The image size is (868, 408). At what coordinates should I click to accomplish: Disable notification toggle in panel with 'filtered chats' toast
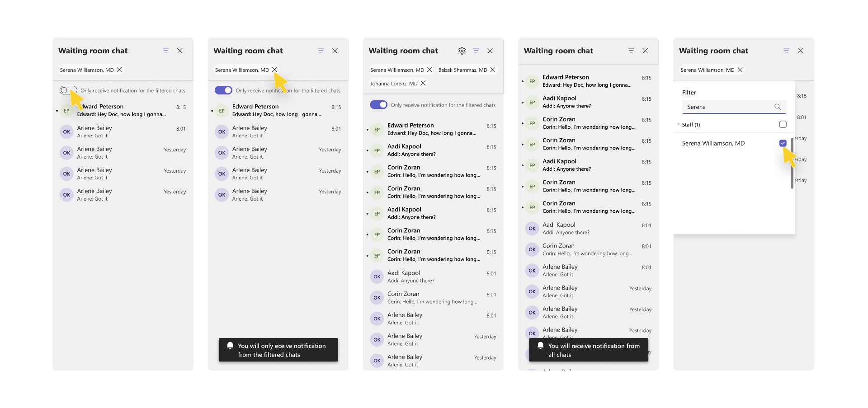(223, 90)
